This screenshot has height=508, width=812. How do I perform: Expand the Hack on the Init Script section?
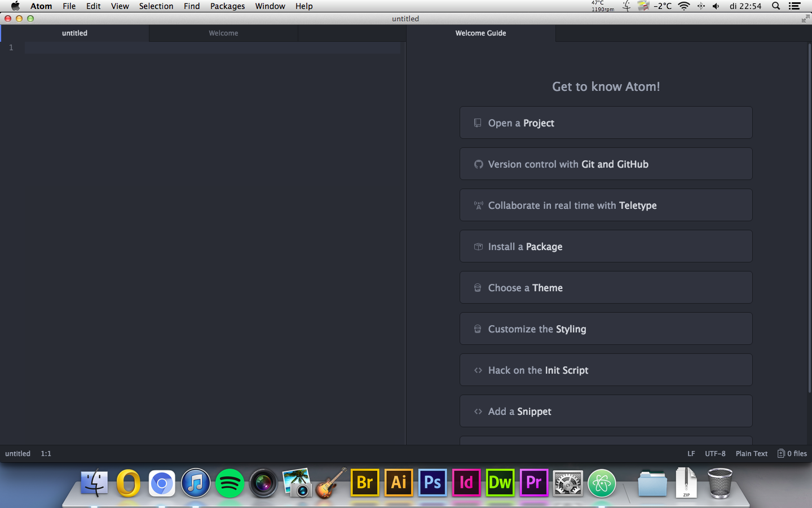click(x=606, y=370)
